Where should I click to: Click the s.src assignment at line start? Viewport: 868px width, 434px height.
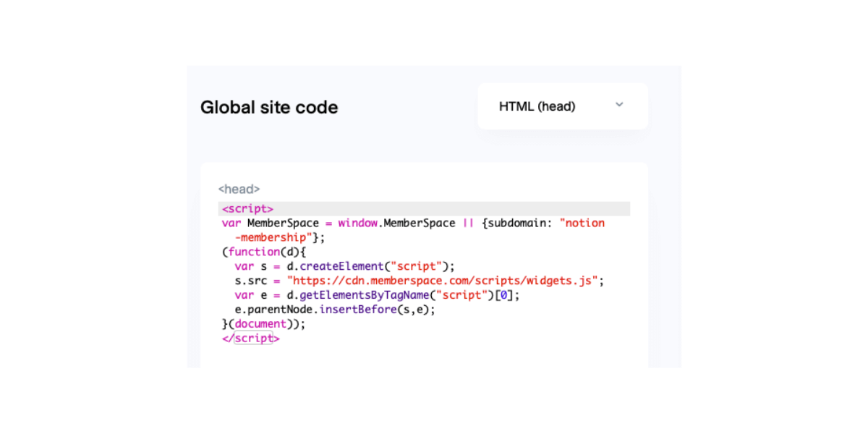(250, 281)
